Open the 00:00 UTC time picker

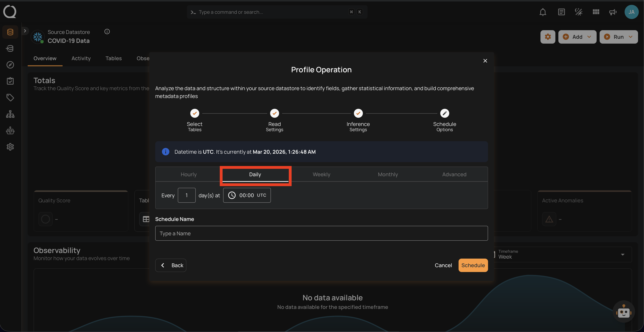(247, 195)
